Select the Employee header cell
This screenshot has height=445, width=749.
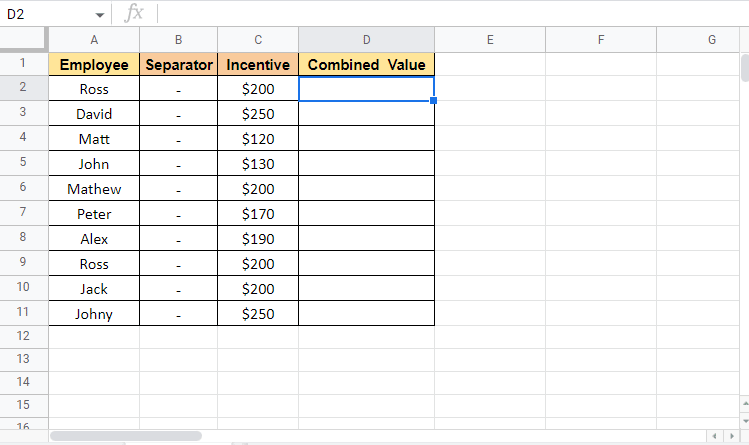tap(94, 65)
